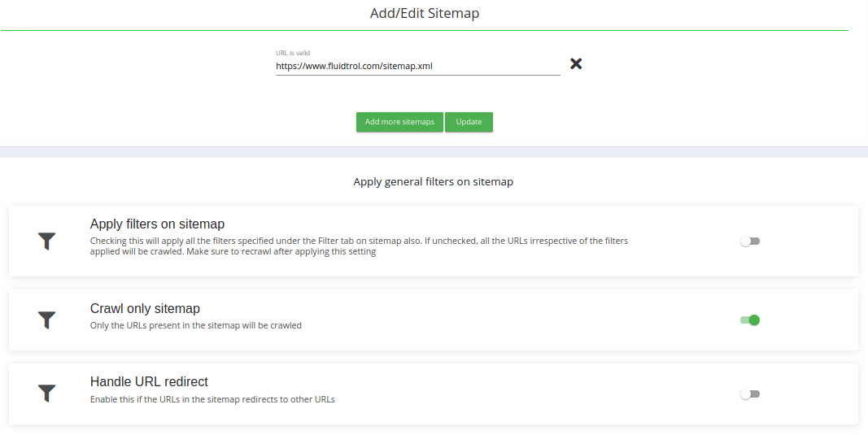Enable the Apply filters on sitemap toggle
The image size is (868, 435).
coord(749,241)
